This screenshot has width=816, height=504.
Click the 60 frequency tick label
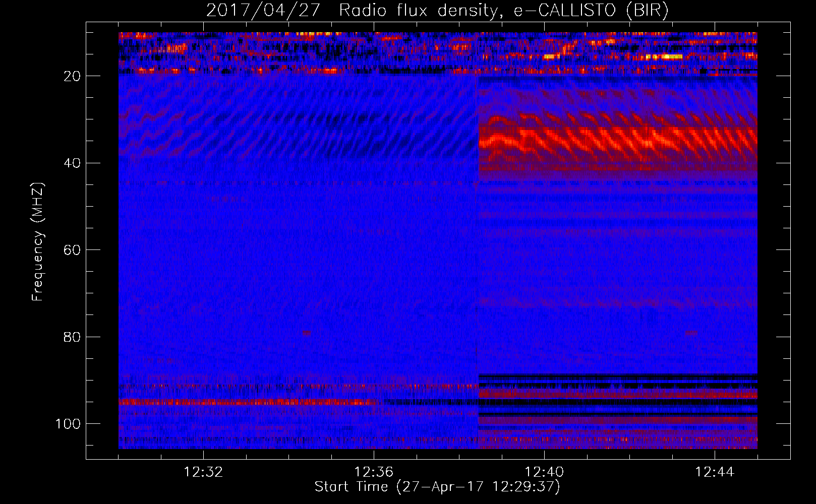click(x=73, y=250)
